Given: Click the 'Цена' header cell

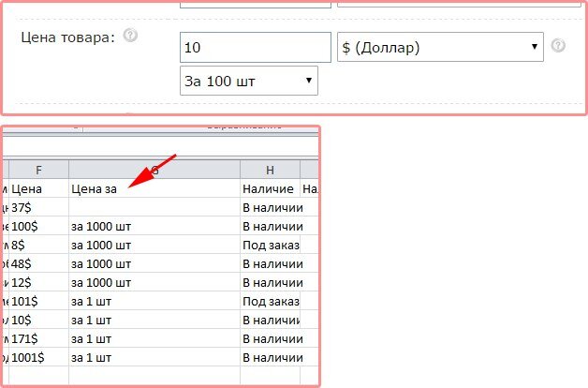Looking at the screenshot, I should tap(38, 188).
